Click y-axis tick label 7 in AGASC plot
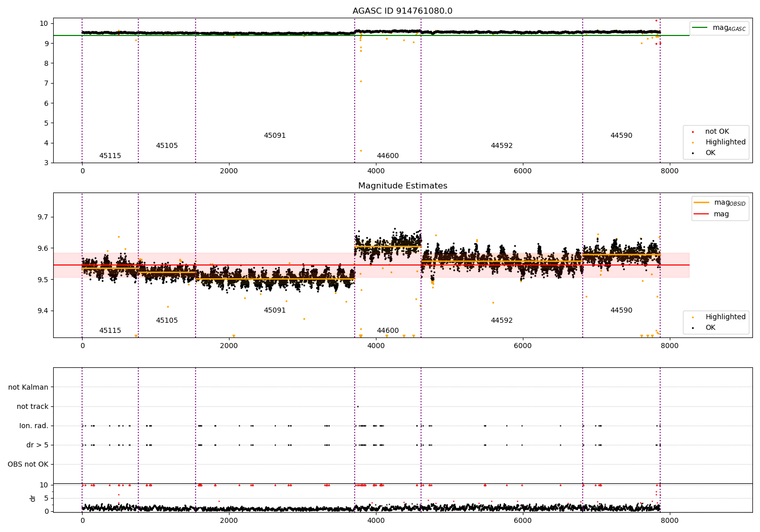The height and width of the screenshot is (532, 760). point(46,84)
